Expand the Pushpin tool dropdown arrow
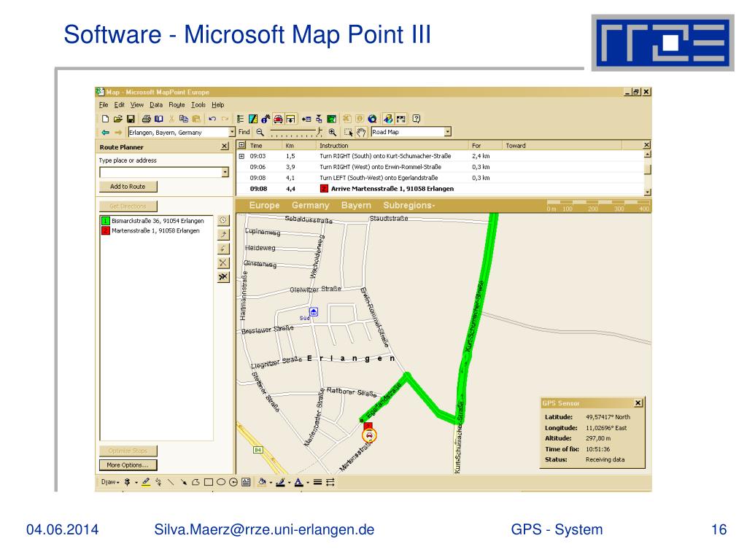Image resolution: width=747 pixels, height=560 pixels. coord(136,483)
